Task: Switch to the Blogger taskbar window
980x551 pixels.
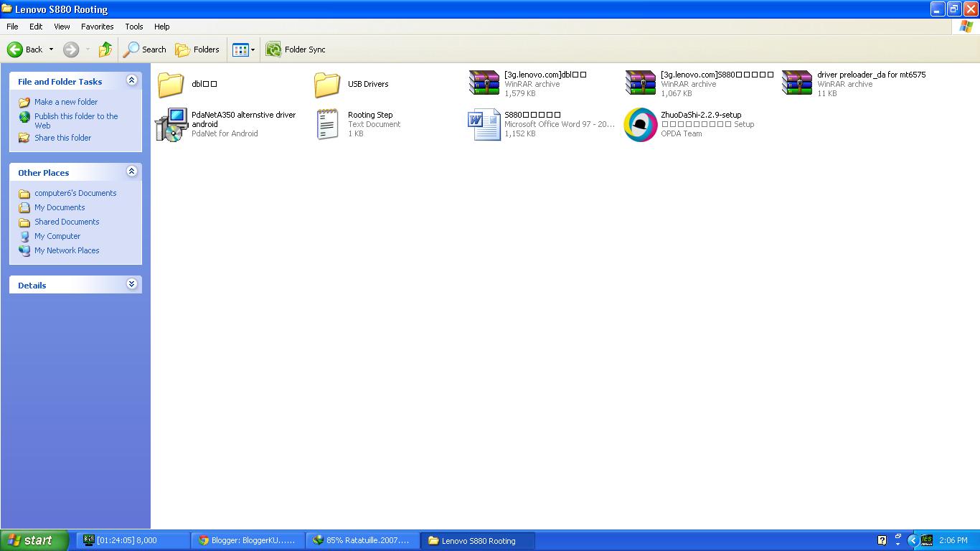Action: click(248, 540)
